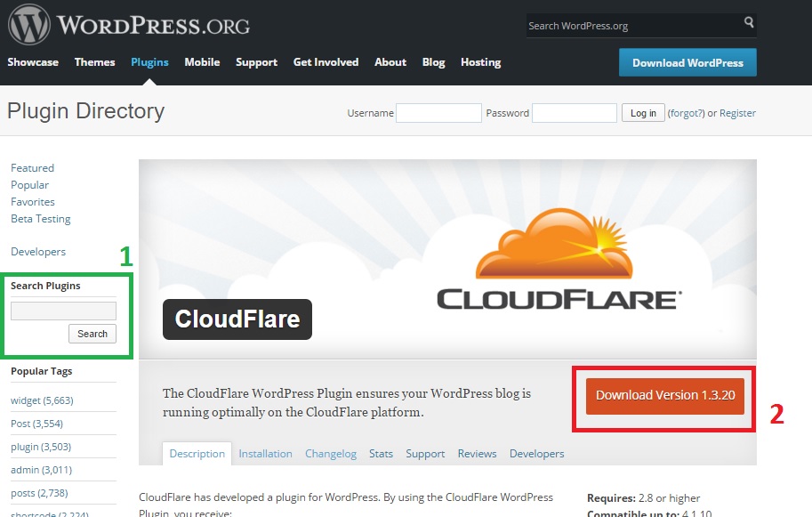Viewport: 812px width, 517px height.
Task: Focus the Username input field
Action: tap(438, 113)
